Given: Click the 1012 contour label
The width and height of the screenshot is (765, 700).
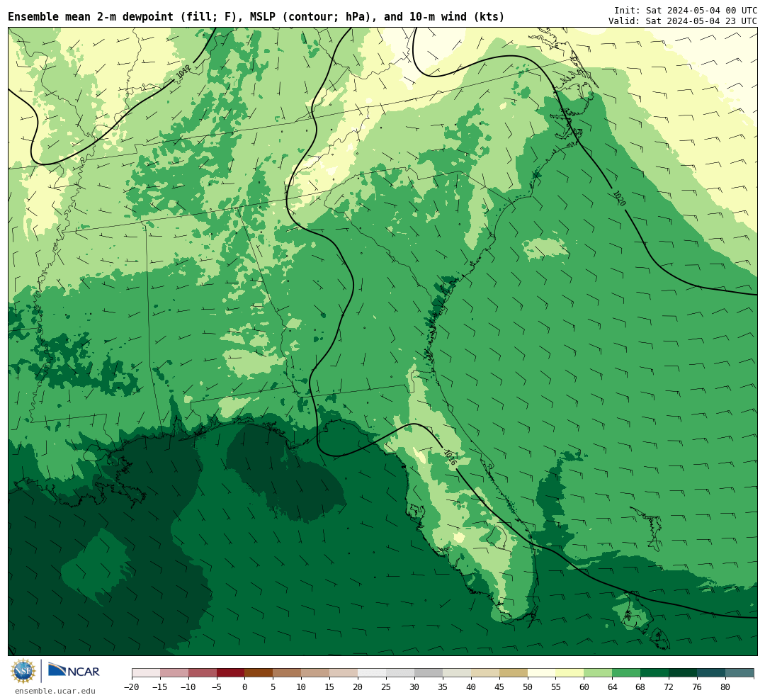Looking at the screenshot, I should (x=183, y=72).
